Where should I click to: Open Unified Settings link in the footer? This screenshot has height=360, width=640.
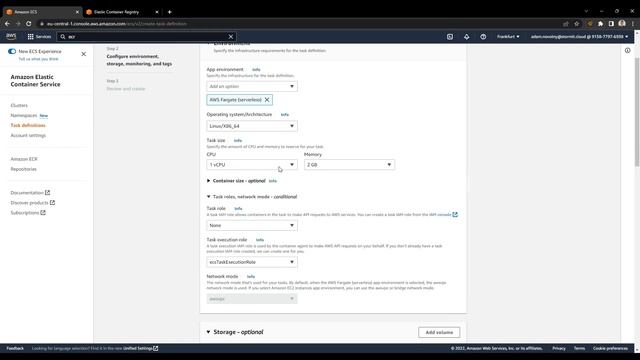[x=140, y=348]
